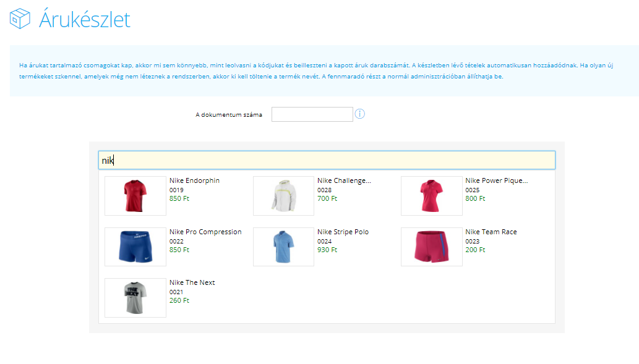
Task: Choose the 'Nike Power Pique...' product name
Action: click(x=496, y=180)
